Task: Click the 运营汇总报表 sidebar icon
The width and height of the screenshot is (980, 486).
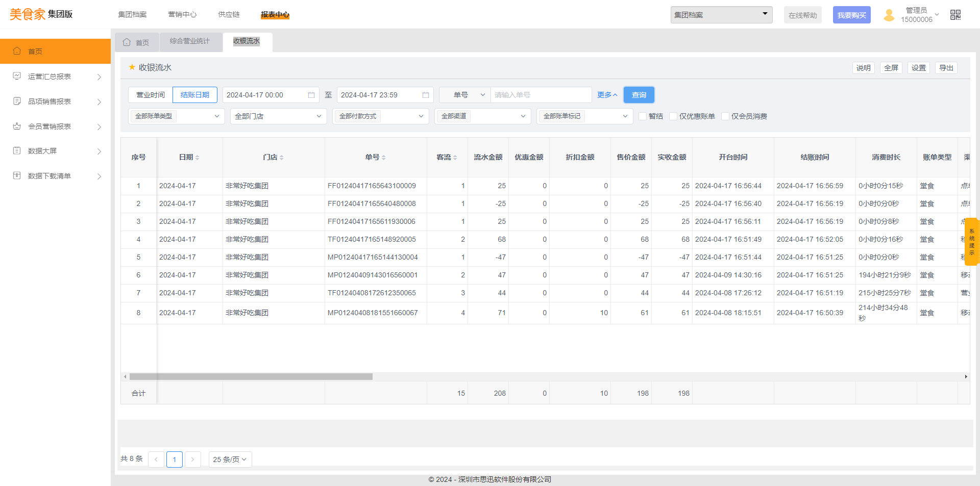Action: pyautogui.click(x=17, y=76)
